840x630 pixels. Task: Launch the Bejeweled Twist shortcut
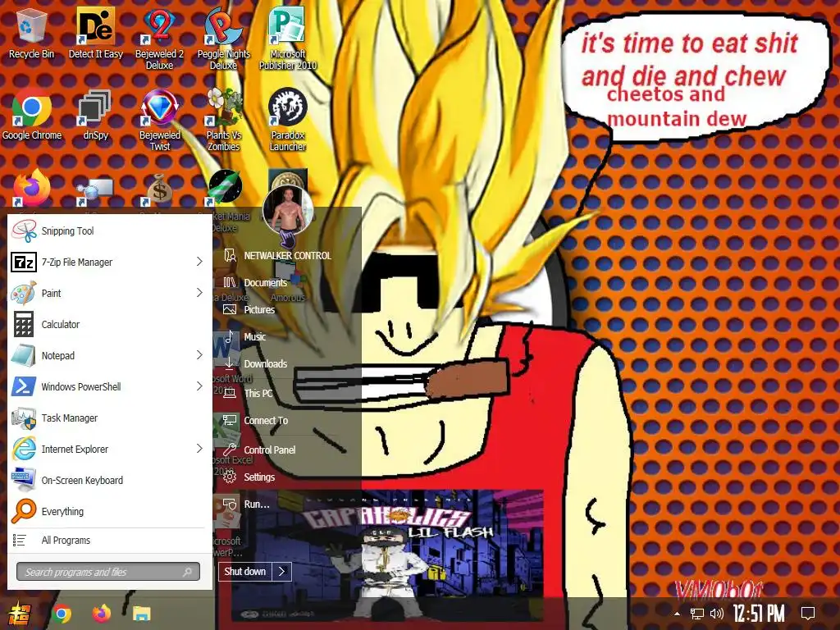160,121
